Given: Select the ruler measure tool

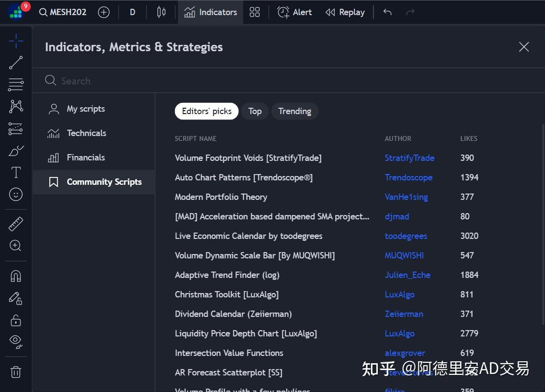Looking at the screenshot, I should (16, 223).
